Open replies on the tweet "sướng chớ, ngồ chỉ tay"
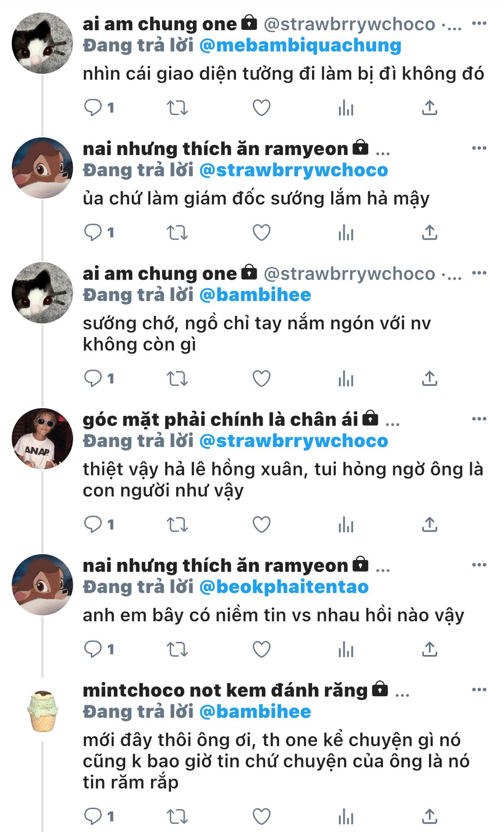Viewport: 504px width, 832px height. pos(99,378)
